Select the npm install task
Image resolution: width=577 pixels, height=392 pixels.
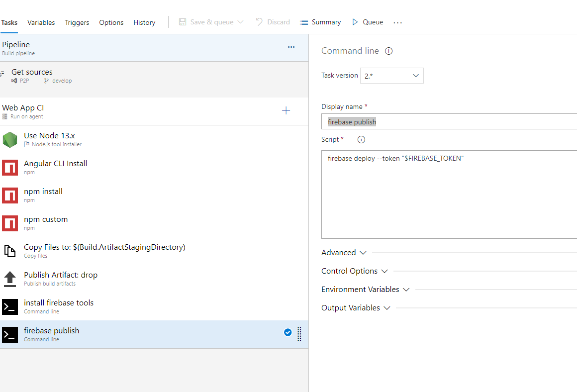tap(154, 196)
